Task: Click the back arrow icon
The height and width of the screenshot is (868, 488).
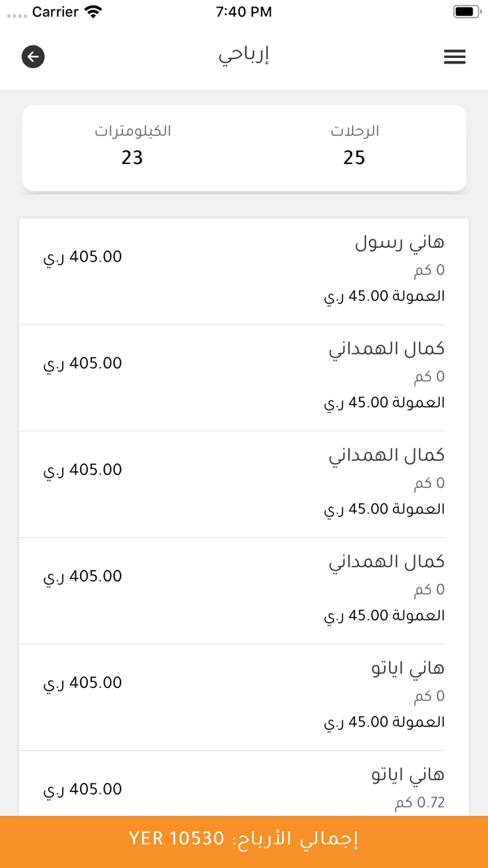Action: pos(32,57)
